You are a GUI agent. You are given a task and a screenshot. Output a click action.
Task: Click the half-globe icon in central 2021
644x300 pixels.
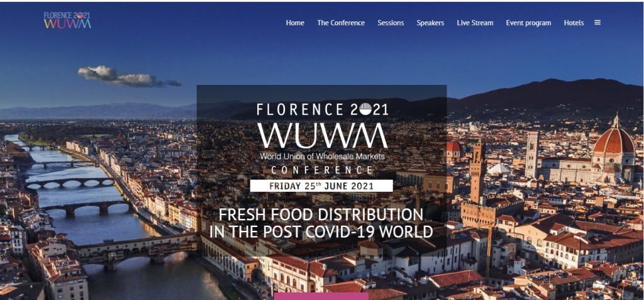tap(365, 109)
